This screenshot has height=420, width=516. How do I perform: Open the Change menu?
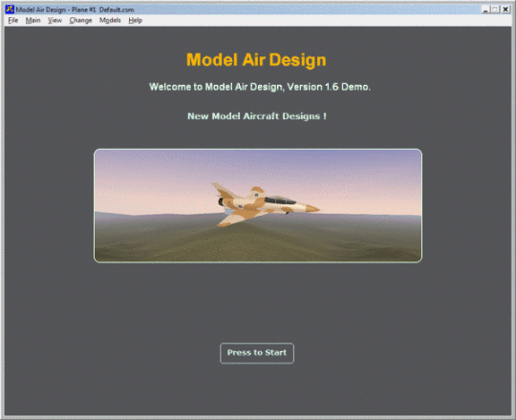coord(80,20)
